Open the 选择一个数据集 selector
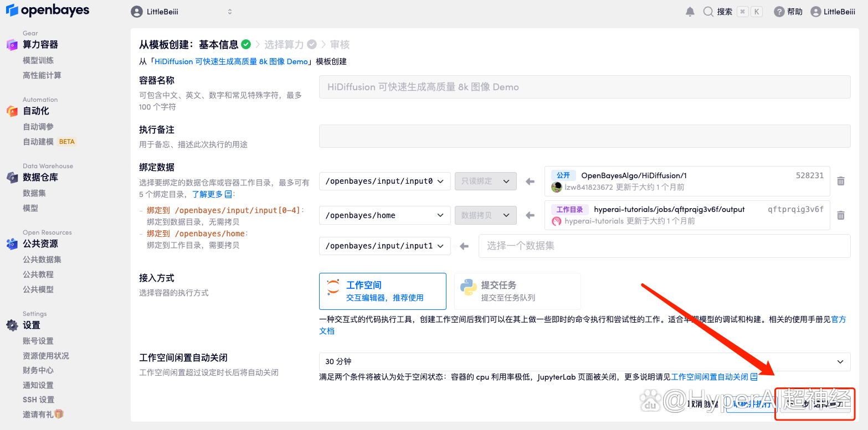868x430 pixels. (664, 246)
